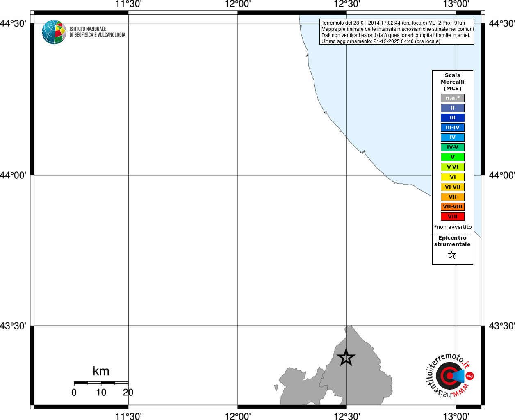Click the 'Scala Mercalli (MCS)' legend heading
The height and width of the screenshot is (420, 515).
pyautogui.click(x=453, y=82)
